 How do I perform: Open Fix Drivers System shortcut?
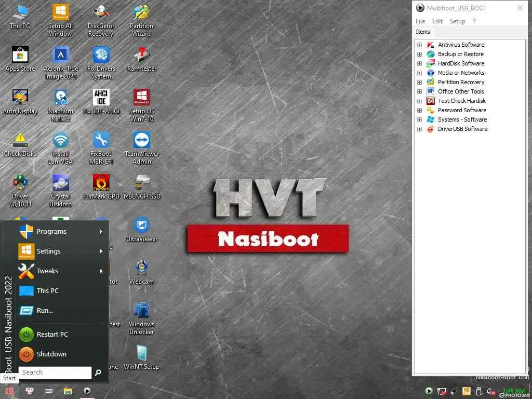click(101, 63)
